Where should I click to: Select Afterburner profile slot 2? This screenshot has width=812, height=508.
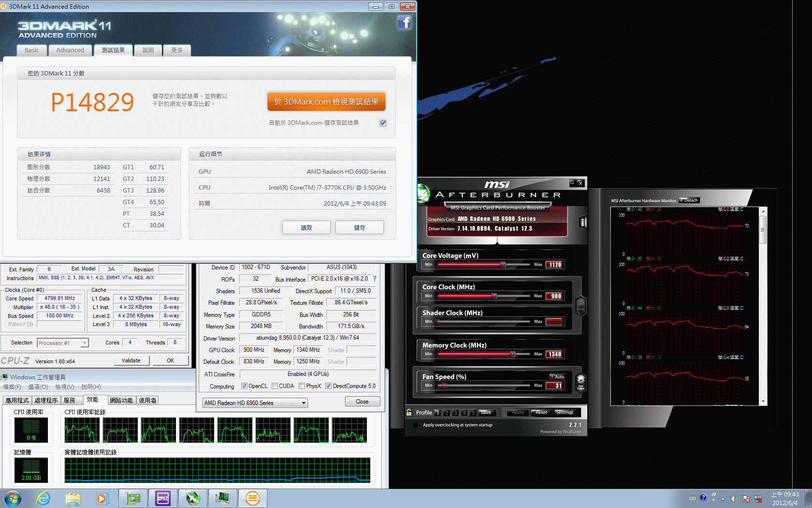pyautogui.click(x=447, y=413)
